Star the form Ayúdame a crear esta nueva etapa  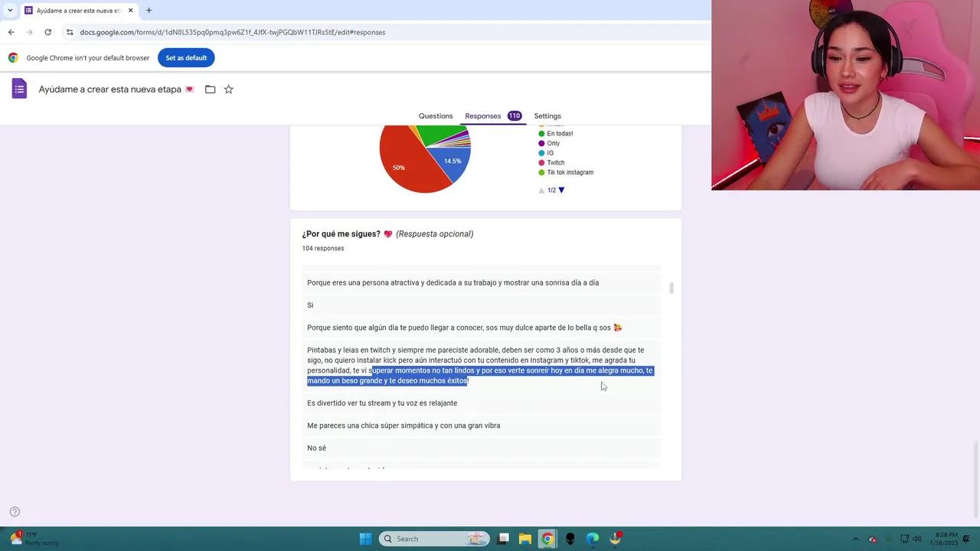pos(228,90)
